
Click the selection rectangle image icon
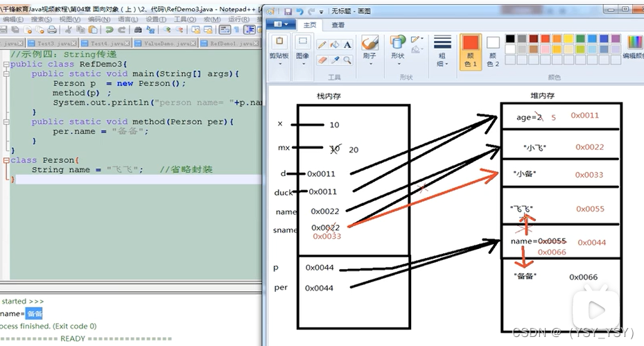click(x=303, y=42)
